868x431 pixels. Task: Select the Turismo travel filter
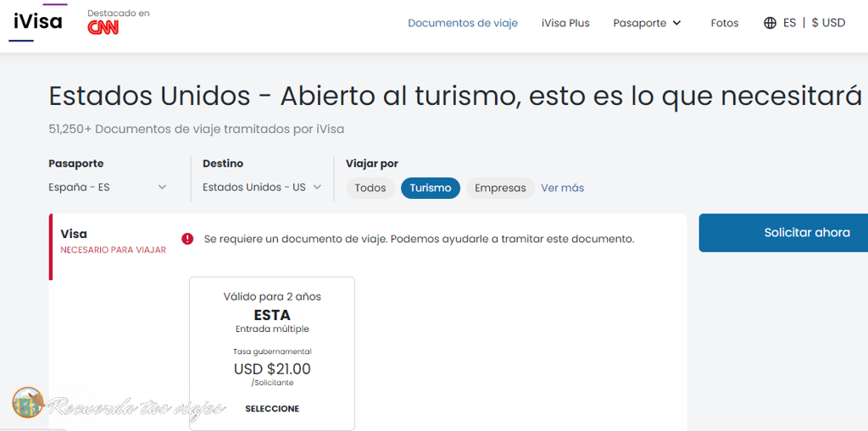431,188
